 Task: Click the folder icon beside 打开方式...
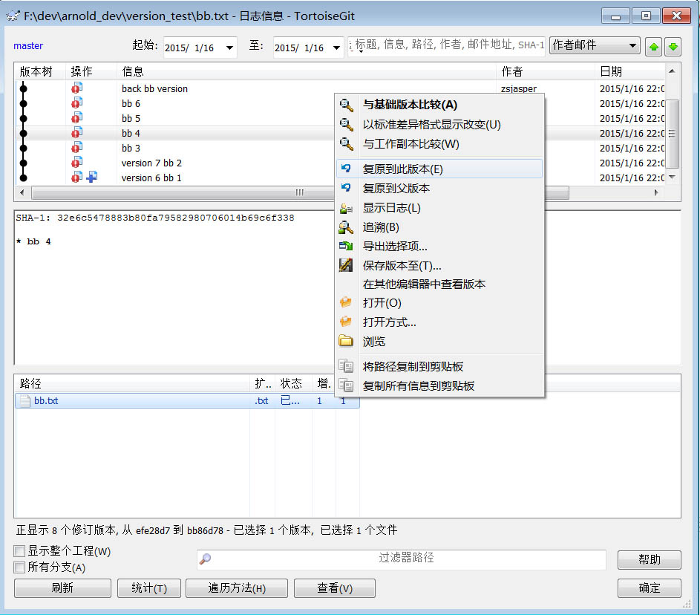pos(346,322)
